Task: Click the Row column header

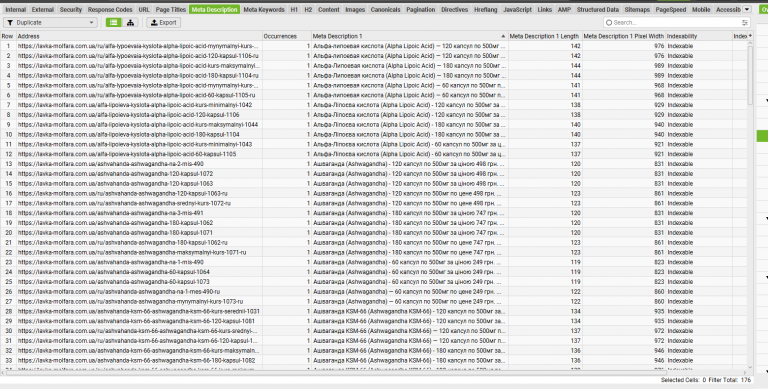Action: point(7,36)
